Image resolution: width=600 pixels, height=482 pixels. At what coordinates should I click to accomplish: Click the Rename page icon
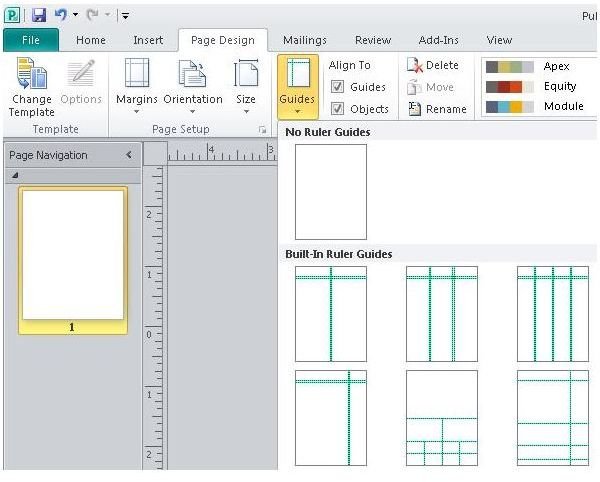click(414, 109)
